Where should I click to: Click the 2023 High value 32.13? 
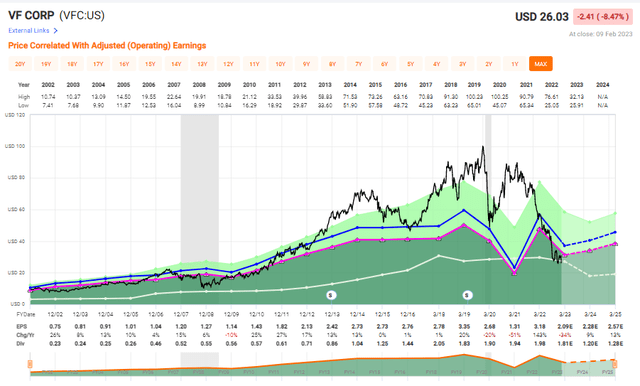coord(577,97)
